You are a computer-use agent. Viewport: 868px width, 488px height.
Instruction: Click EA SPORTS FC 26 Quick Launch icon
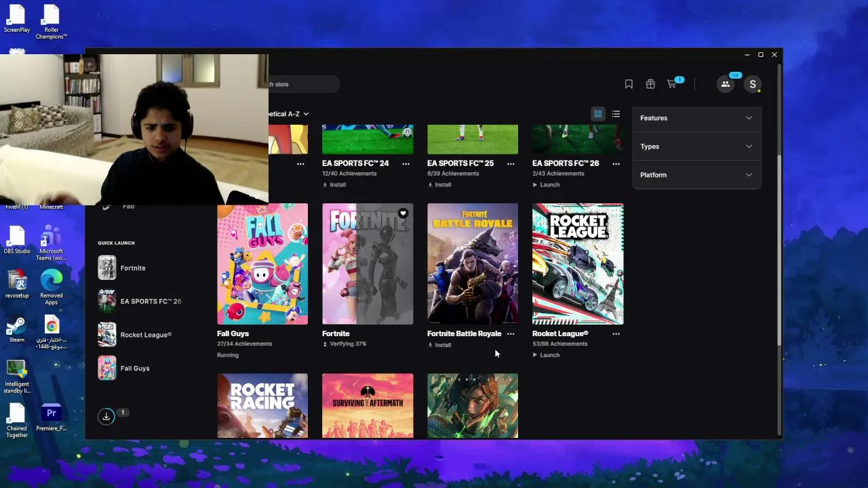(x=107, y=301)
